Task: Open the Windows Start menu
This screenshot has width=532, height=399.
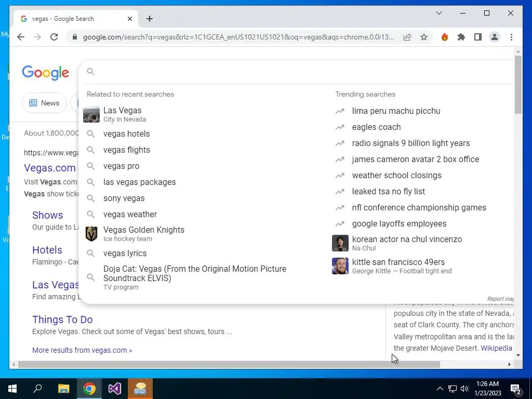Action: (12, 389)
